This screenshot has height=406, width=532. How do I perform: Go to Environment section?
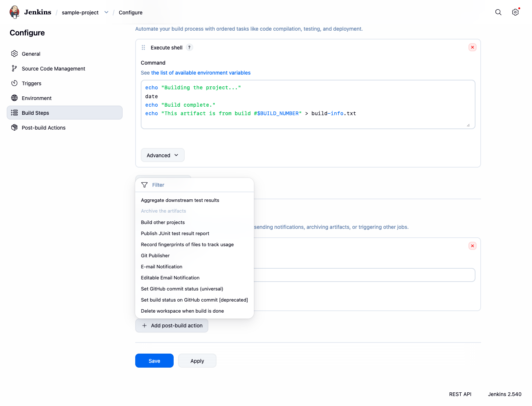[65, 98]
